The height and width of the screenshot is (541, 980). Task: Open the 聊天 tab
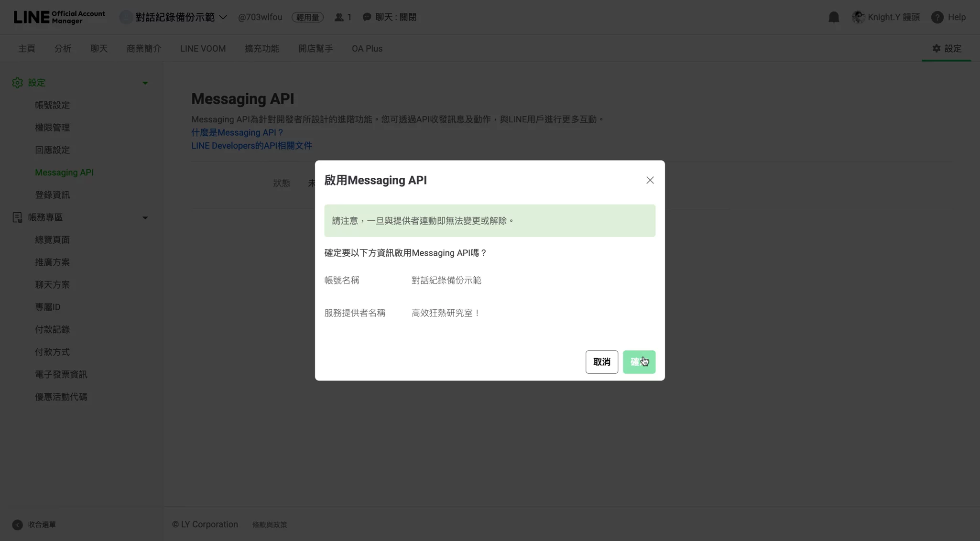(x=99, y=49)
